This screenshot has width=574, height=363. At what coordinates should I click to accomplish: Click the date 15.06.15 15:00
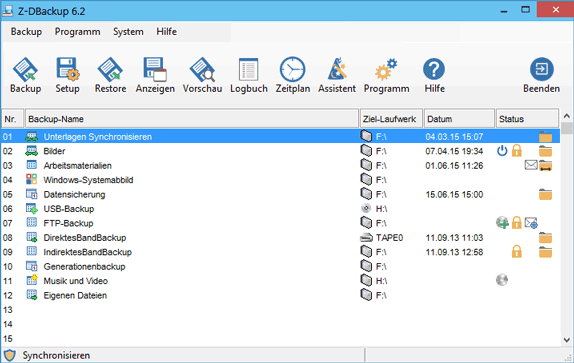(454, 194)
